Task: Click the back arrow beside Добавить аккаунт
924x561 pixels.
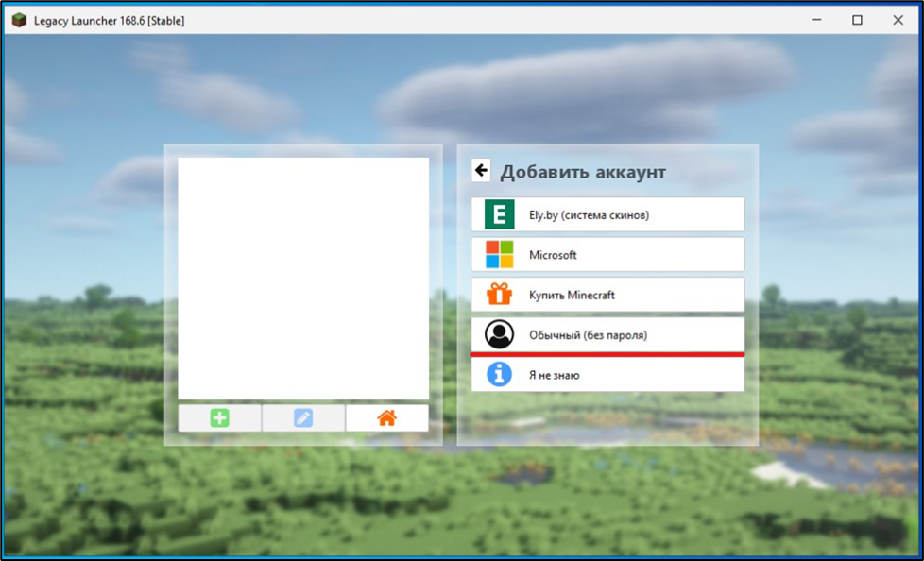Action: tap(481, 170)
